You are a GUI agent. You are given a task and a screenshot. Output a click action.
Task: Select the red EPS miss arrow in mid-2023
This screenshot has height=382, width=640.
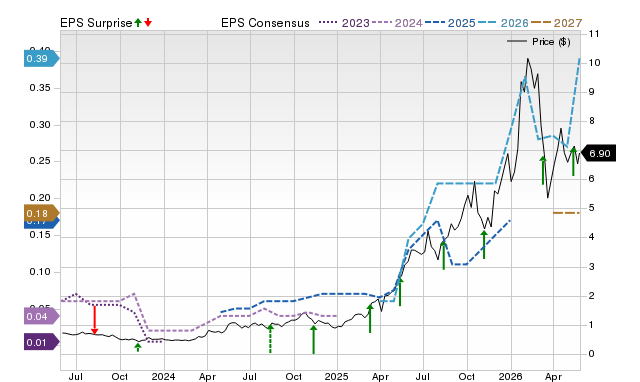click(95, 320)
